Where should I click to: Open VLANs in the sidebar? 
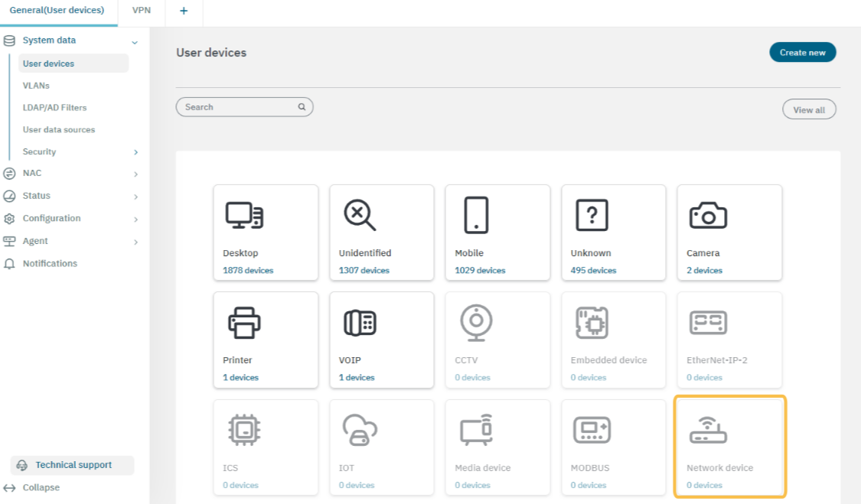pyautogui.click(x=36, y=86)
